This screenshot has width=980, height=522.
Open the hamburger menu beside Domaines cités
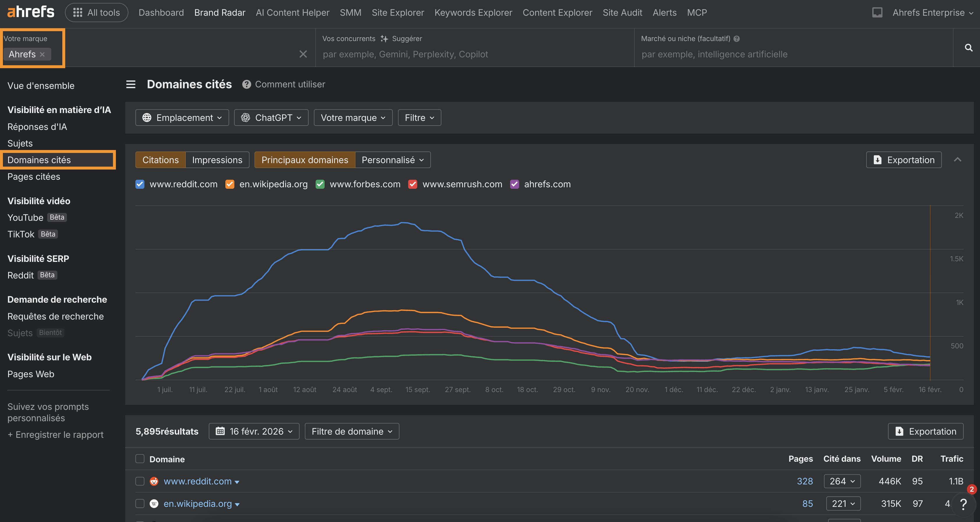tap(130, 84)
